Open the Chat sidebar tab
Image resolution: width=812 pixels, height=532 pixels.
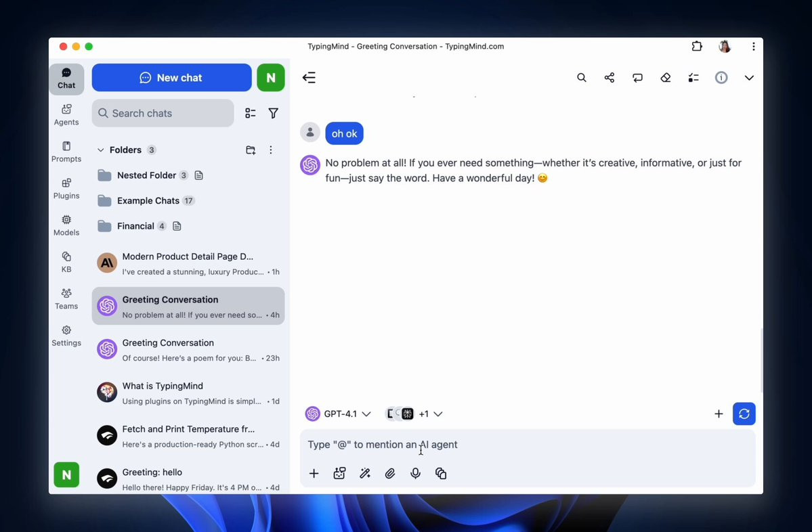(x=66, y=79)
